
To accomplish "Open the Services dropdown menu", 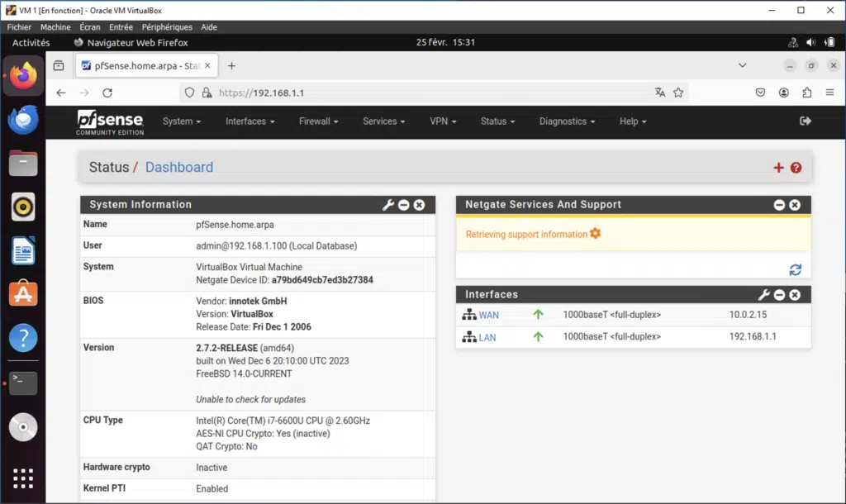I will tap(383, 121).
